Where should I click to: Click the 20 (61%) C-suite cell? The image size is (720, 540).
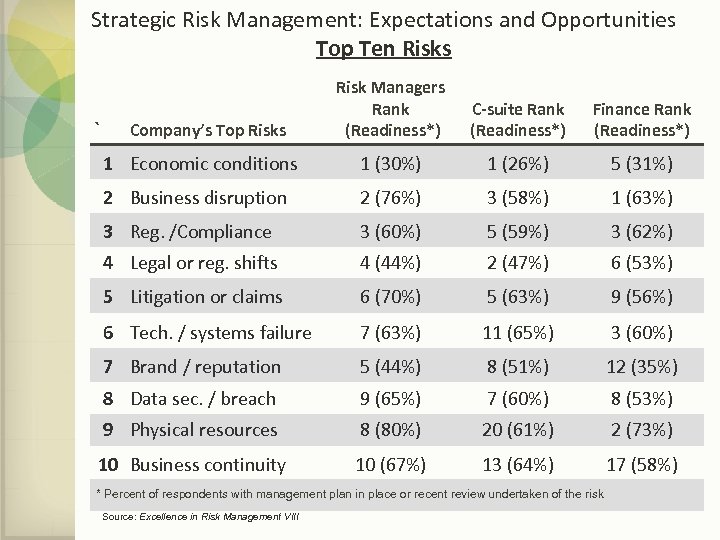pyautogui.click(x=517, y=430)
